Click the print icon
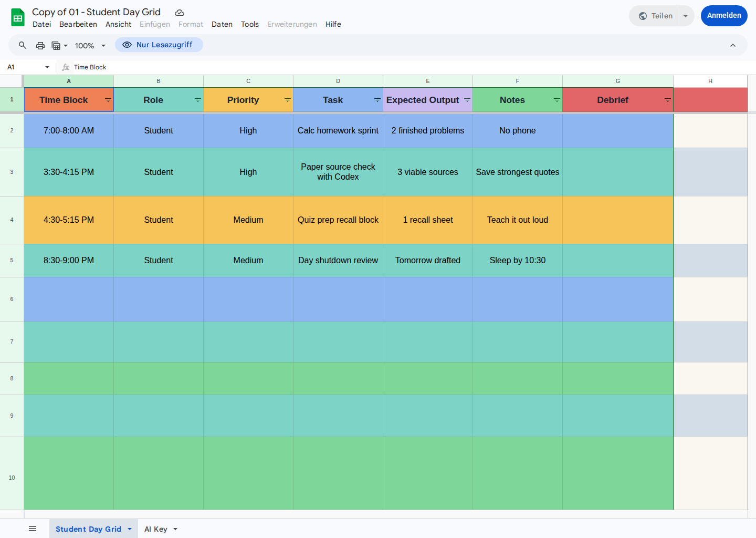756x538 pixels. click(x=40, y=46)
